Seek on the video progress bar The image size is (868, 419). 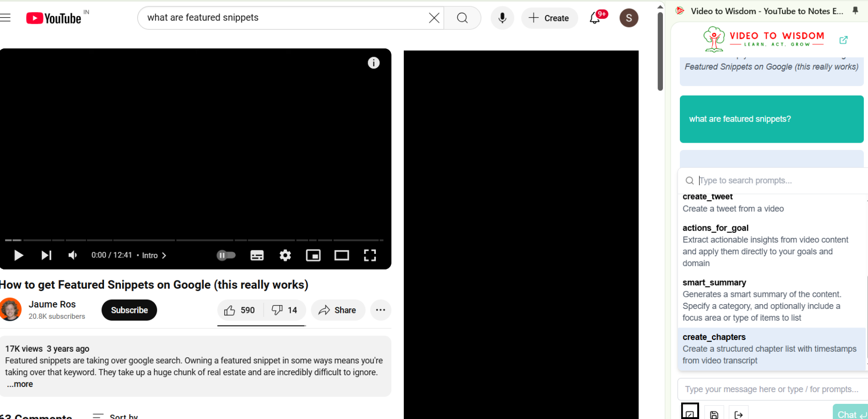click(x=194, y=240)
